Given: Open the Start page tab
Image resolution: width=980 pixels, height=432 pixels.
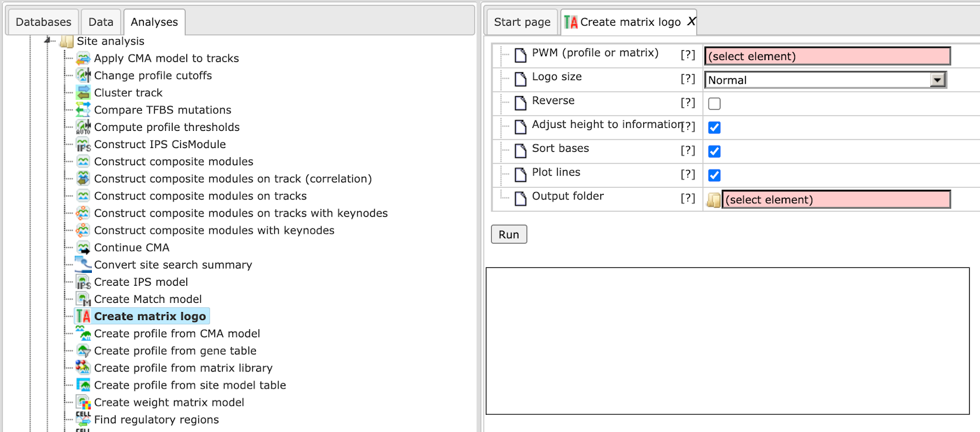Looking at the screenshot, I should tap(522, 22).
